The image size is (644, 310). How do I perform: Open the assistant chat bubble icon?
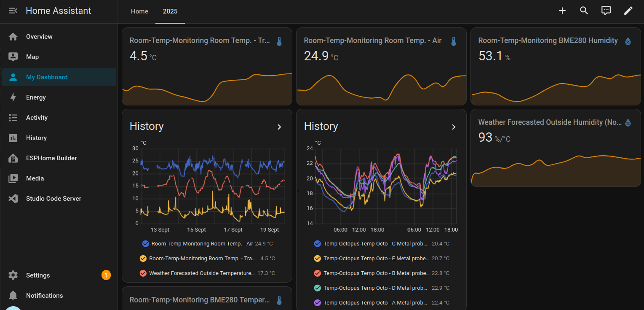(606, 11)
